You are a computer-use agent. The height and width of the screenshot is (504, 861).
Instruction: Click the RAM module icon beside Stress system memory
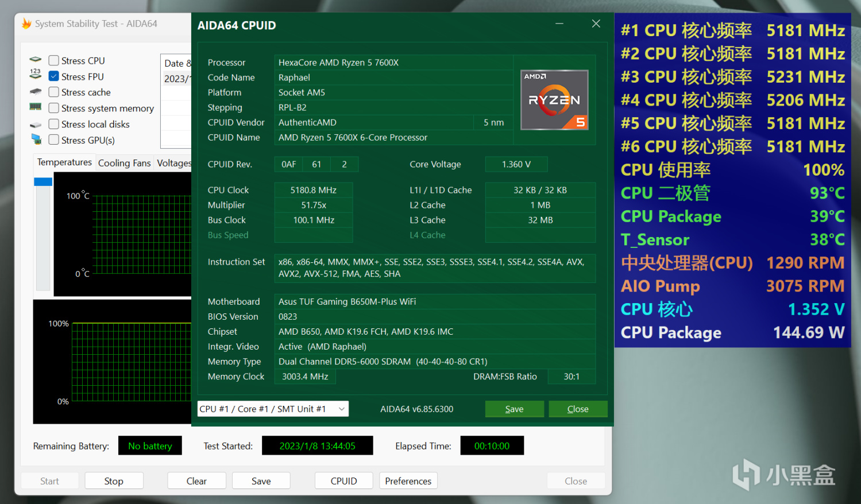(x=36, y=107)
